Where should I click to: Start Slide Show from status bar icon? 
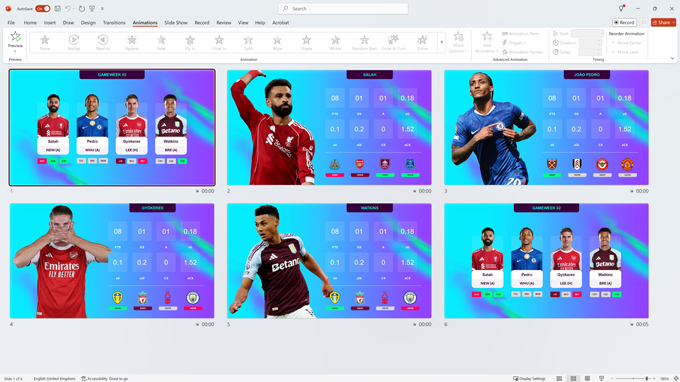601,379
